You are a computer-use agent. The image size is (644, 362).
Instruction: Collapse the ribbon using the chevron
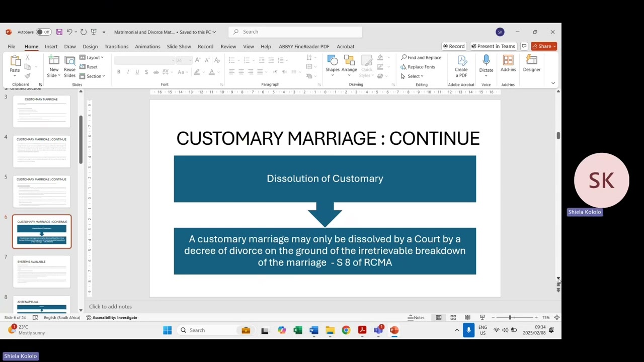(x=553, y=83)
